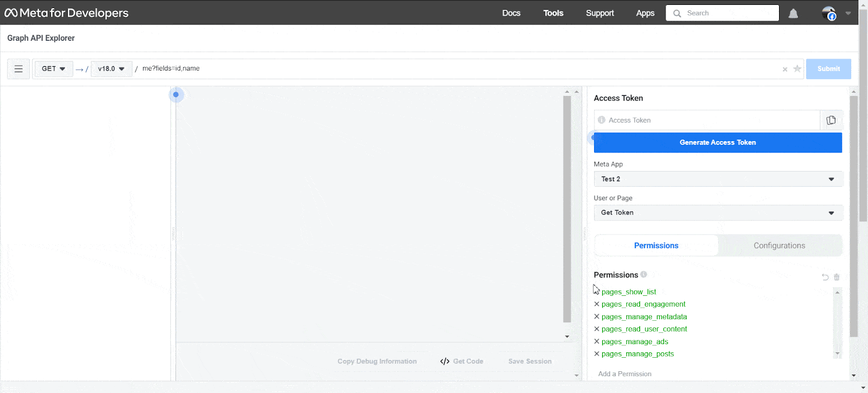Undo permission changes with the revert icon

coord(825,277)
